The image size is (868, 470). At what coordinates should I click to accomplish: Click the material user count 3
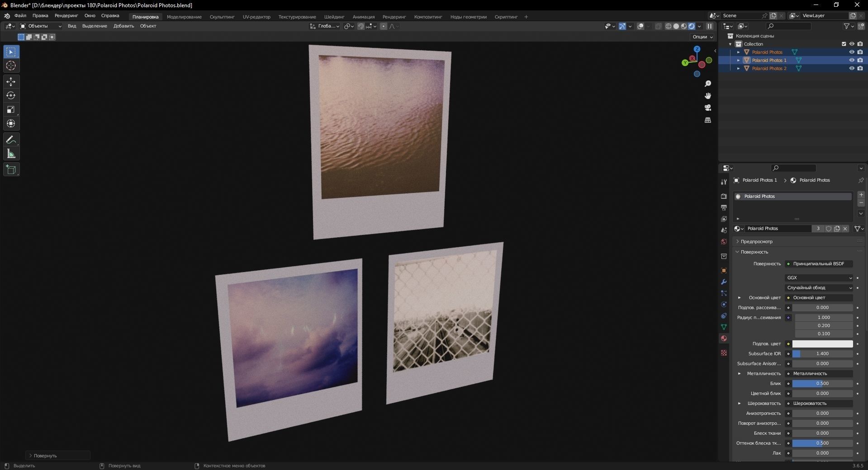[818, 229]
